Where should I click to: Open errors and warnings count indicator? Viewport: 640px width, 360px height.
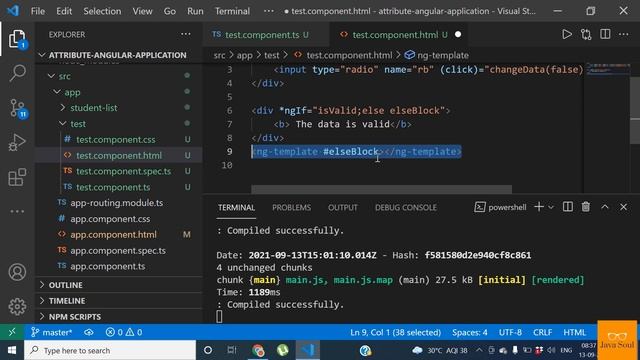[124, 332]
